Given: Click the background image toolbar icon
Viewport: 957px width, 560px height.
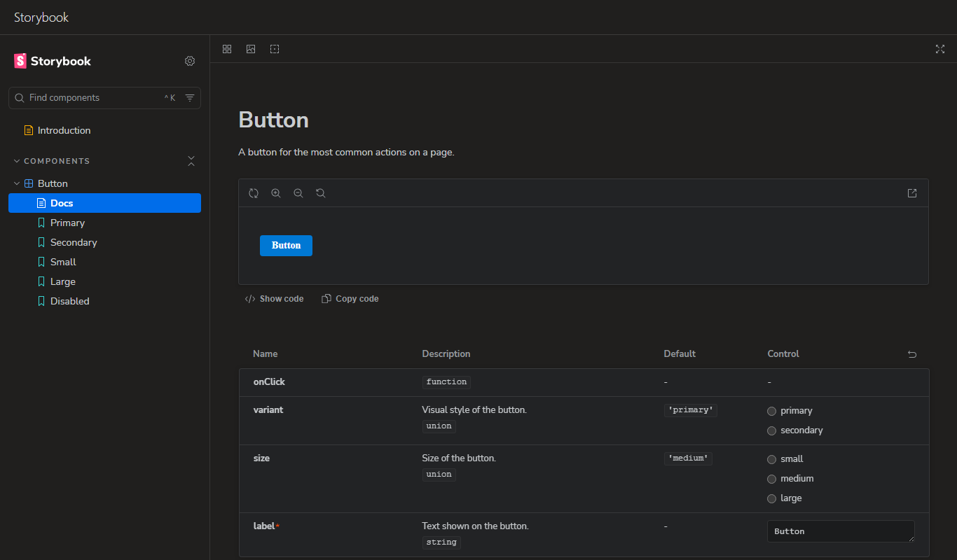Looking at the screenshot, I should pos(251,49).
